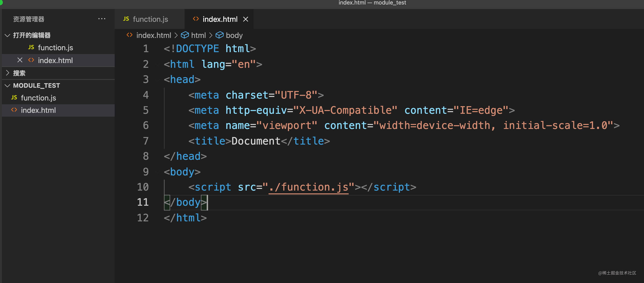The image size is (644, 283).
Task: Fold the head tag at line 3
Action: [158, 79]
